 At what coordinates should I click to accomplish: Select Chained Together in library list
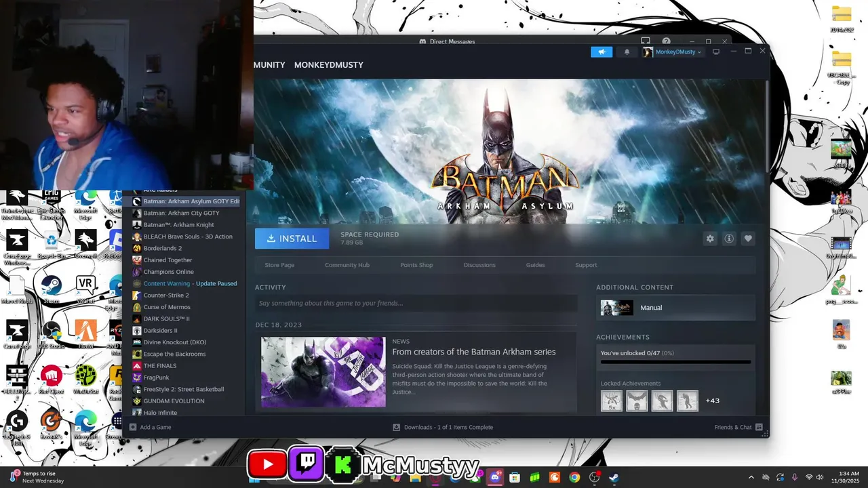point(167,260)
